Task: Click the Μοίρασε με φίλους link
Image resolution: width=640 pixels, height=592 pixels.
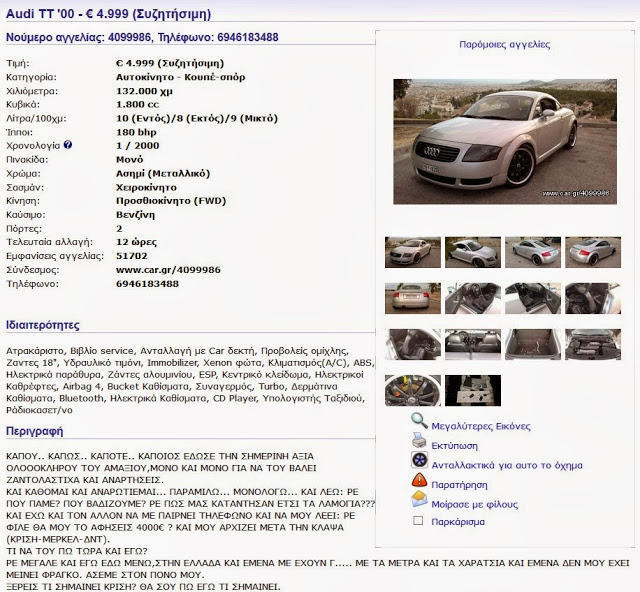Action: click(475, 505)
